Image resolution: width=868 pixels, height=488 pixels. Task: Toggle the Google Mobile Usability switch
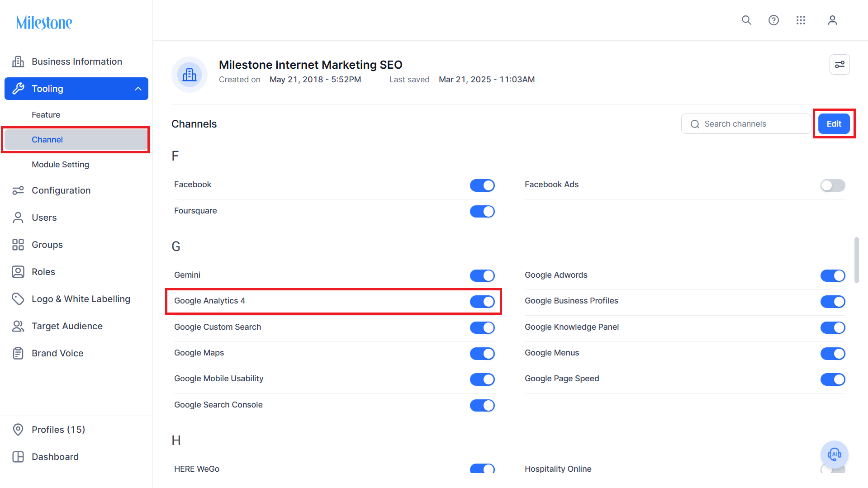click(482, 379)
